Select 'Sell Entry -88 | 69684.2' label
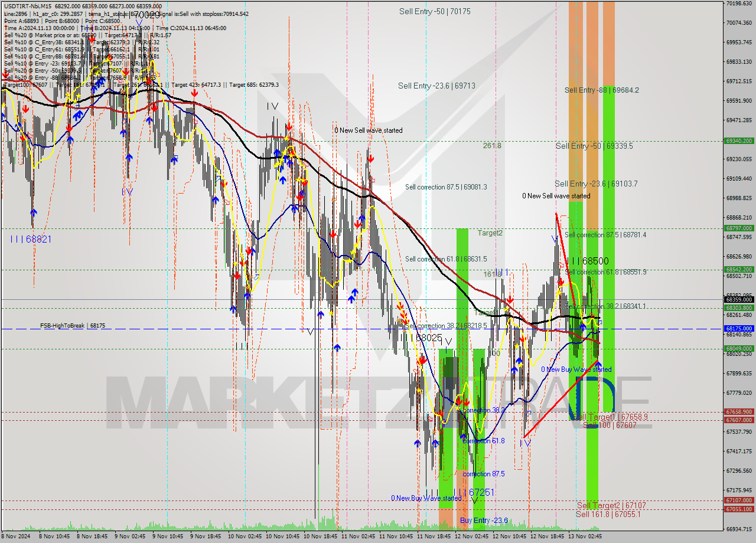The image size is (756, 543). click(601, 90)
